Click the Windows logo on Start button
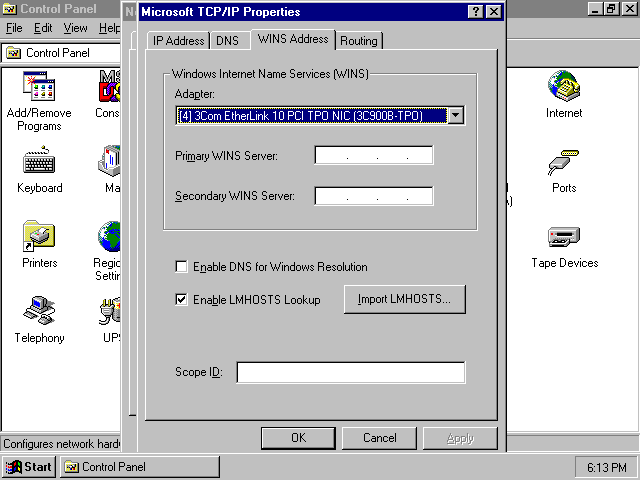The width and height of the screenshot is (640, 480). (x=13, y=467)
